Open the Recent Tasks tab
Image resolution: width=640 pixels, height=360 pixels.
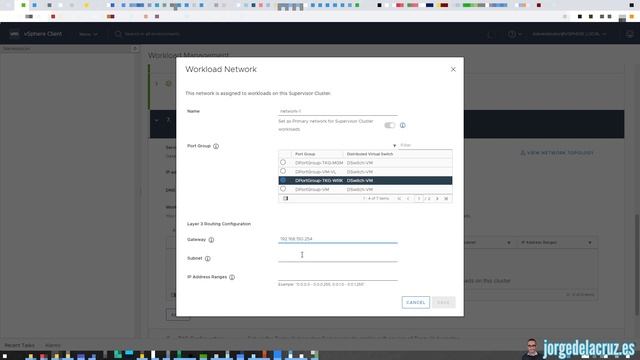(19, 345)
